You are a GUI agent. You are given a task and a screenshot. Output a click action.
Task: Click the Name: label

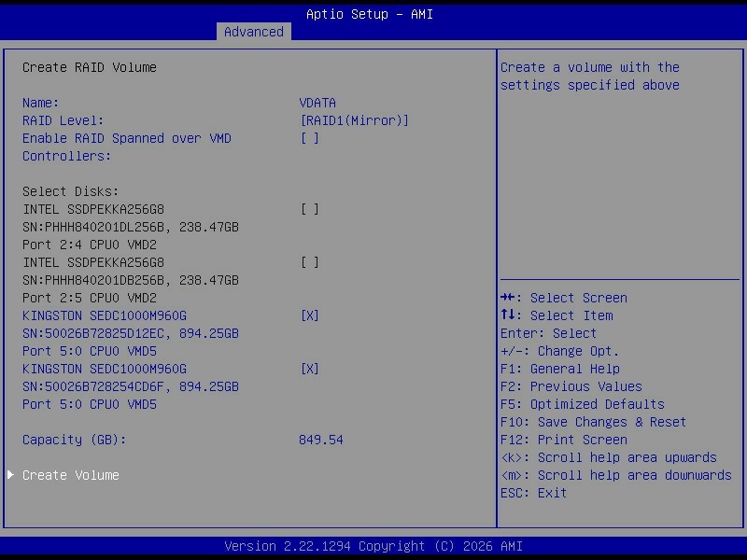(40, 103)
